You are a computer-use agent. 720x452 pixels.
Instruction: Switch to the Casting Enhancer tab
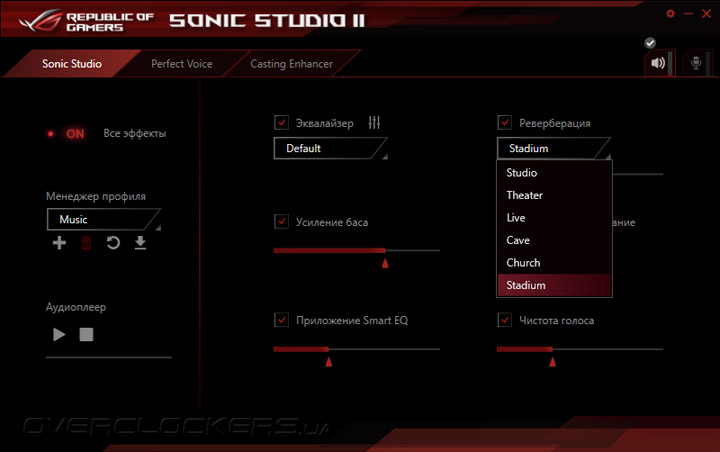coord(291,64)
